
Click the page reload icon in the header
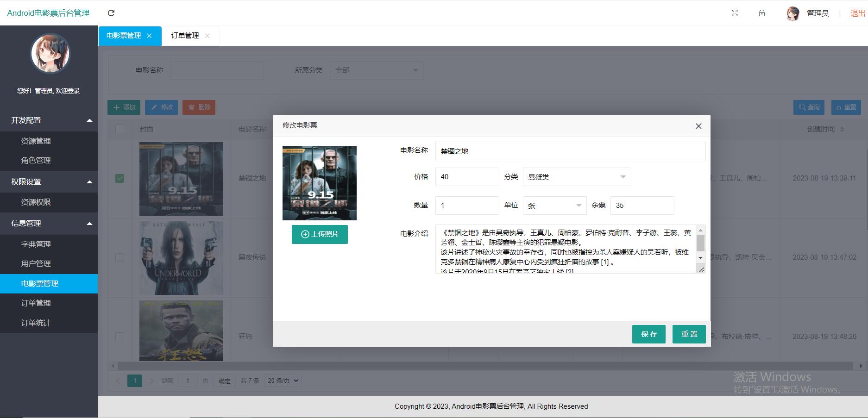[111, 12]
